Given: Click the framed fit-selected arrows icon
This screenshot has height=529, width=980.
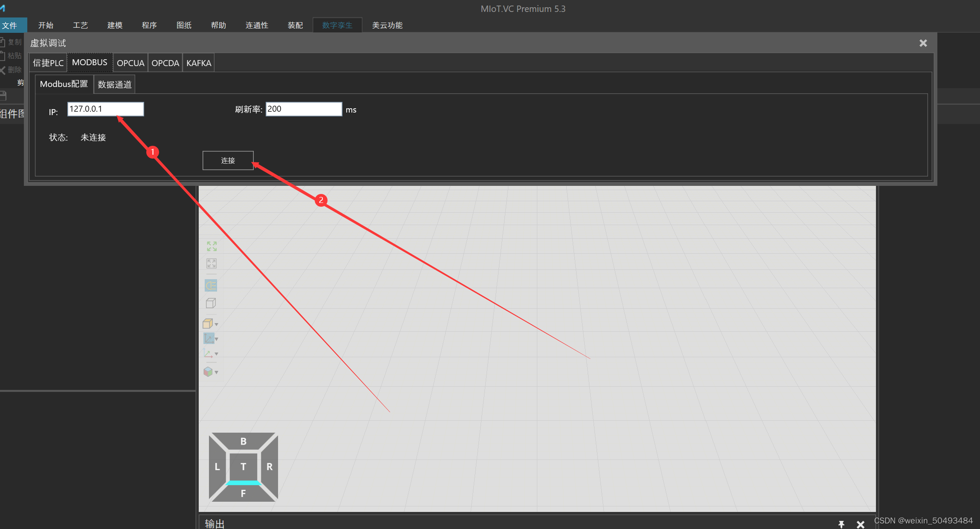Looking at the screenshot, I should 212,263.
